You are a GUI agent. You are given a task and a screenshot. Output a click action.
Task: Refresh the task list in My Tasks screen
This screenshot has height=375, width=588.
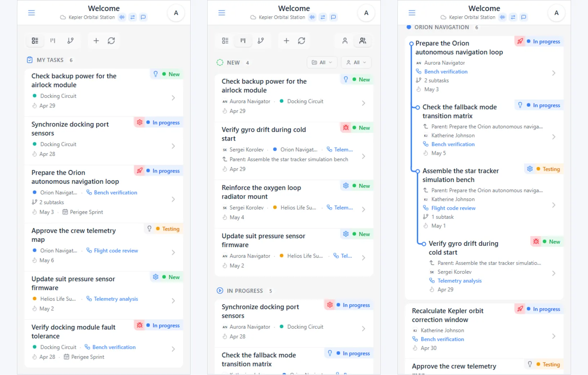[111, 41]
